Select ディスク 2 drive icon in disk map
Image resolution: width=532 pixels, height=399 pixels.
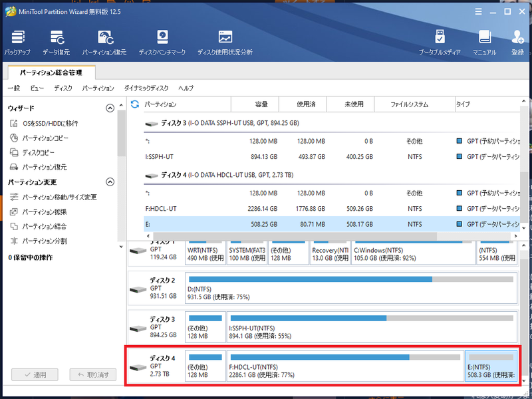138,289
